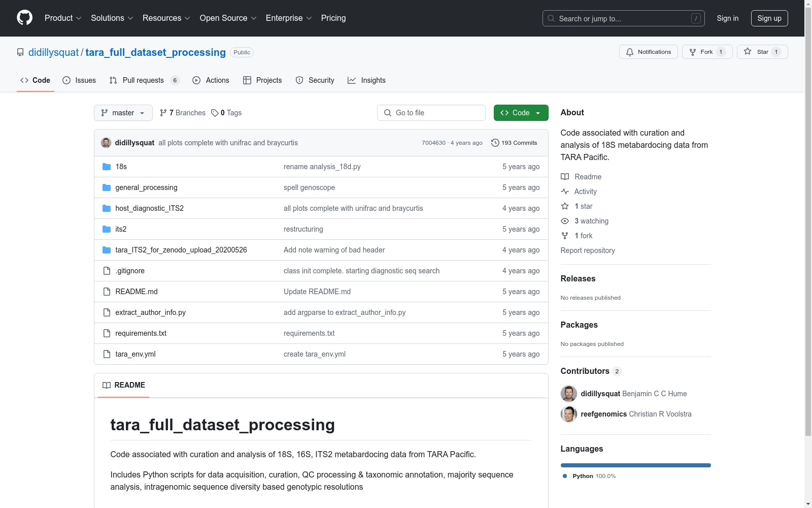Click the host_diagnostic_ITS2 folder icon
This screenshot has width=812, height=508.
pyautogui.click(x=107, y=208)
